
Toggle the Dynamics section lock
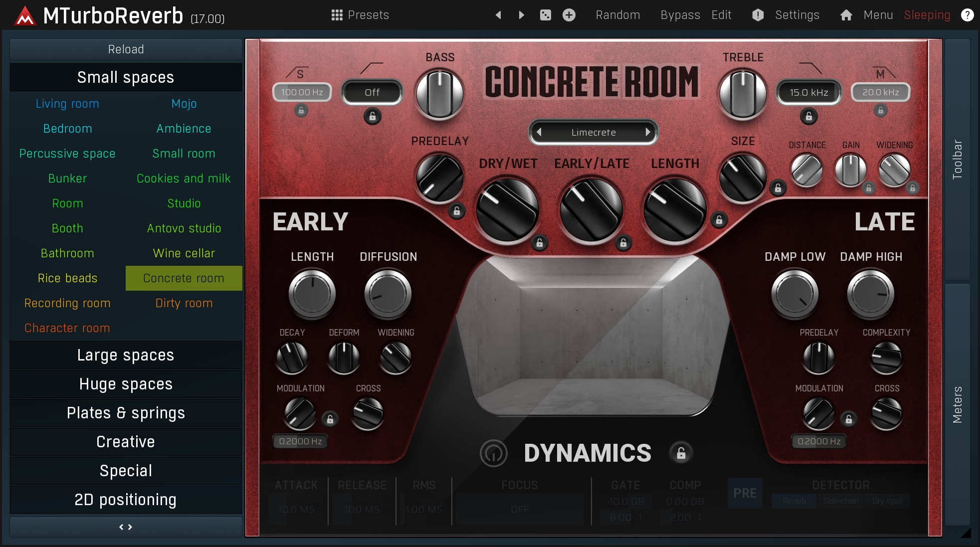[x=681, y=453]
